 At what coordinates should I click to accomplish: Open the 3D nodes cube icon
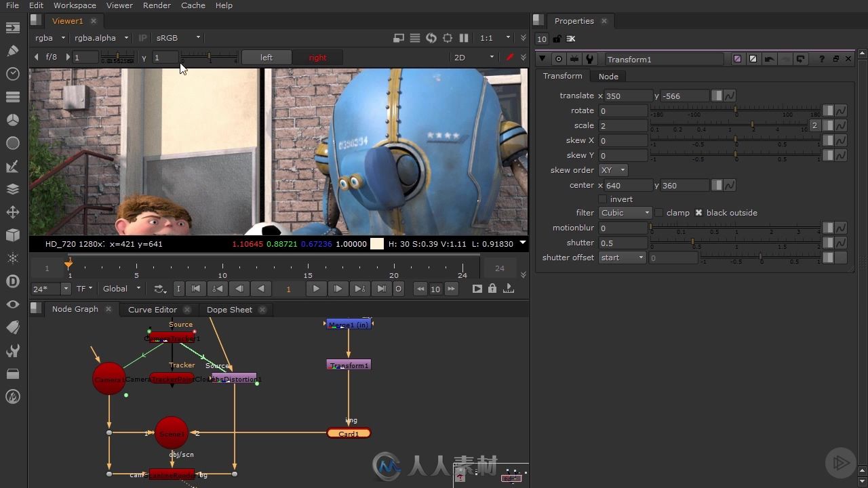13,235
